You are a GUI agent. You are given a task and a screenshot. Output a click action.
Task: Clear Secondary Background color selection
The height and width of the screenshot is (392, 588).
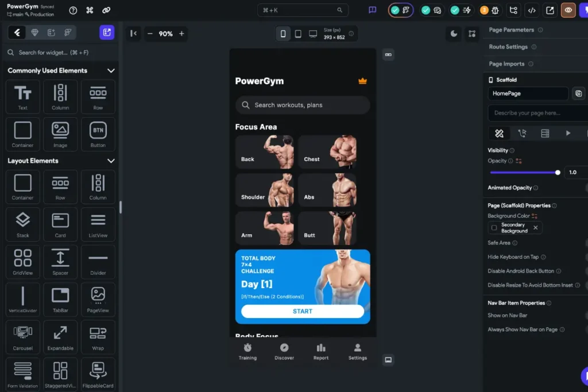(536, 227)
